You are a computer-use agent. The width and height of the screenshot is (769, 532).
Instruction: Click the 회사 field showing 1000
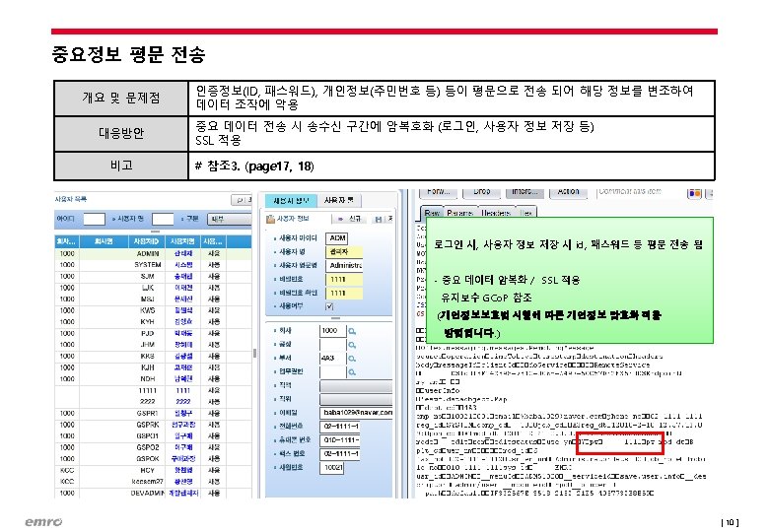333,331
